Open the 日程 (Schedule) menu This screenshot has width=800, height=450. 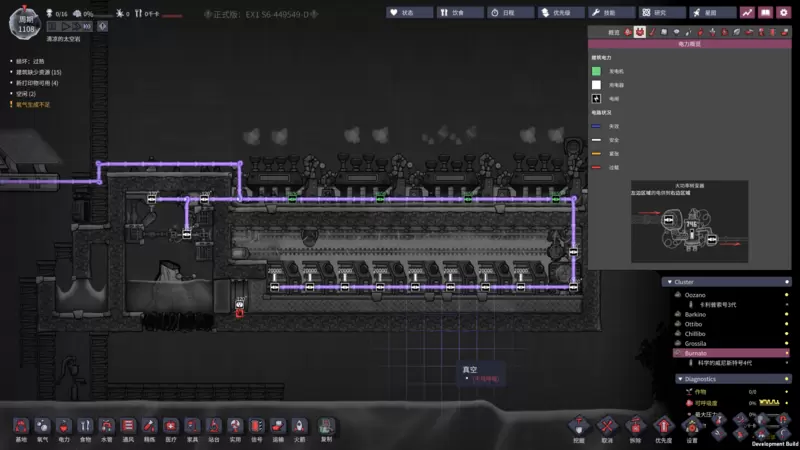coord(510,13)
